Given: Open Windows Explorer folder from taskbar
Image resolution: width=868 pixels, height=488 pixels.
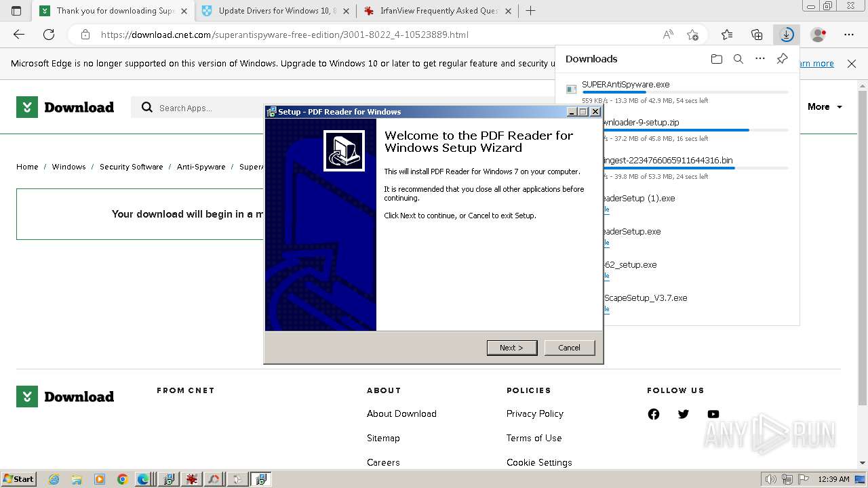Looking at the screenshot, I should pos(77,479).
